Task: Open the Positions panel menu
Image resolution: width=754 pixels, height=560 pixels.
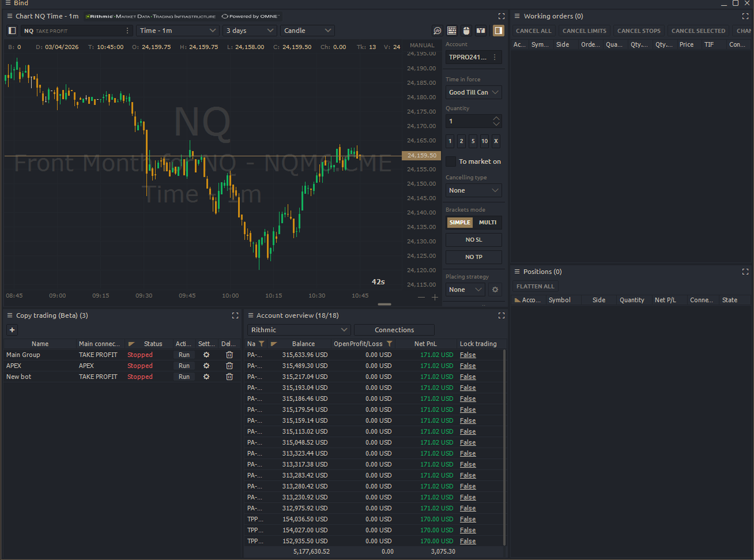Action: point(518,272)
